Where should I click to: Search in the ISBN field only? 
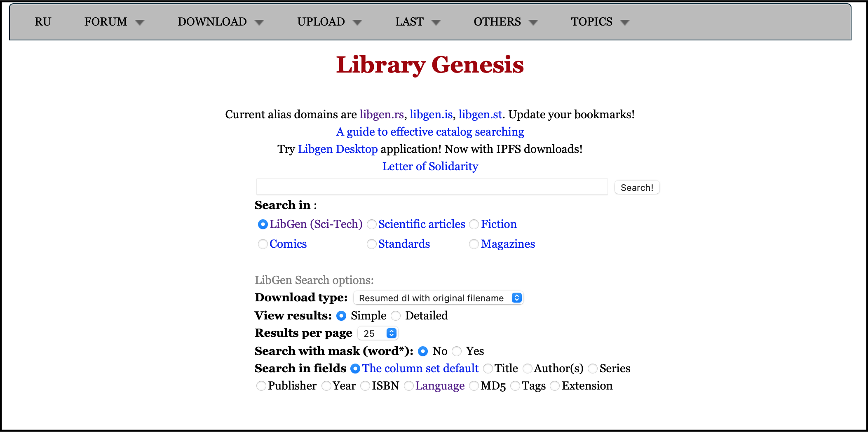pyautogui.click(x=365, y=386)
